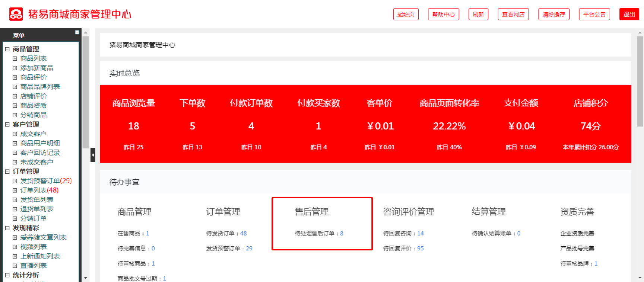Open 店铺评价 in the menu
This screenshot has height=282, width=644.
point(34,96)
